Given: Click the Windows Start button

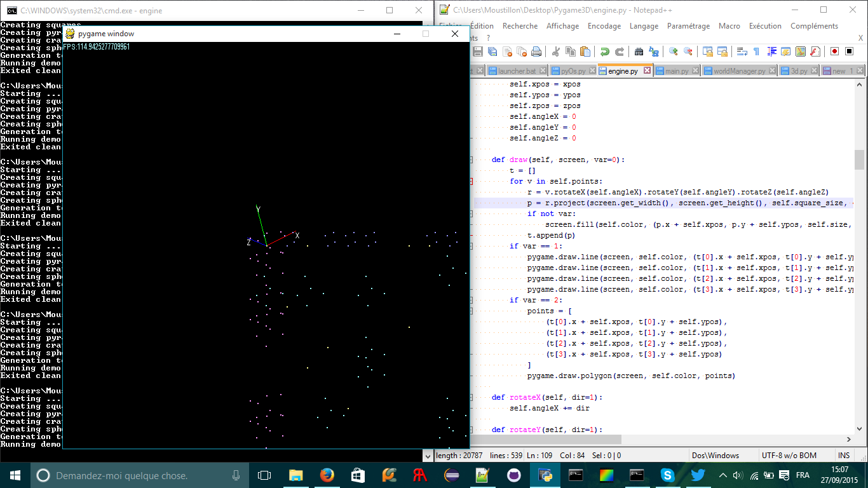Looking at the screenshot, I should coord(15,475).
